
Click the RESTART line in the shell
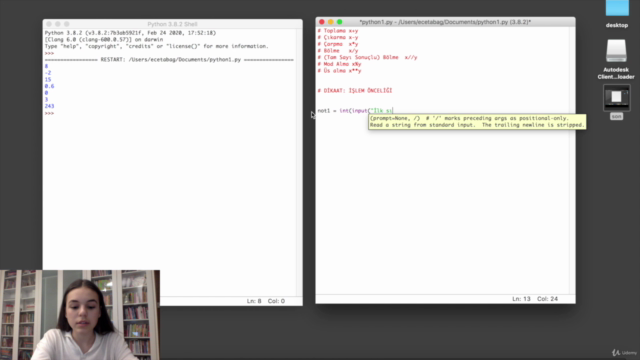click(169, 60)
